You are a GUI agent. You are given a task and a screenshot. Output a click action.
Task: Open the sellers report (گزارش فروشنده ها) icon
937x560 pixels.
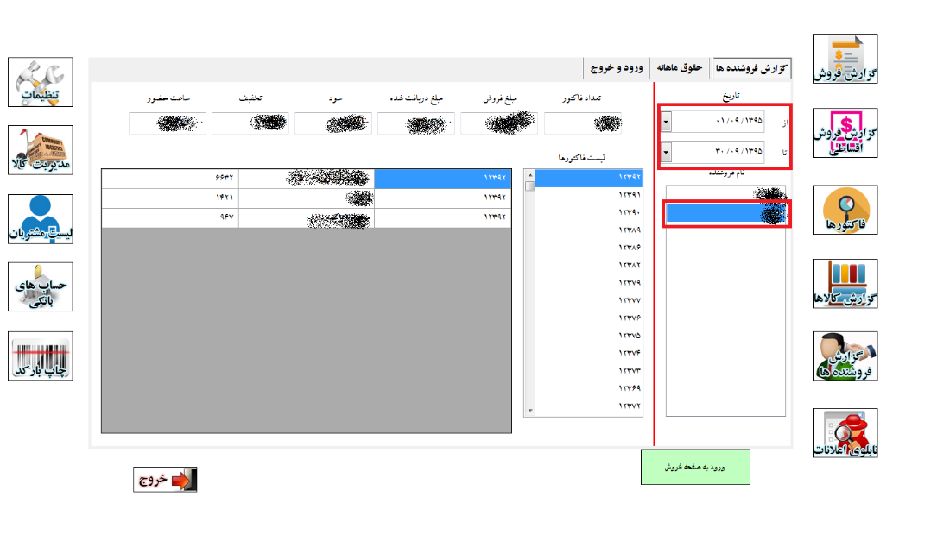pyautogui.click(x=845, y=356)
